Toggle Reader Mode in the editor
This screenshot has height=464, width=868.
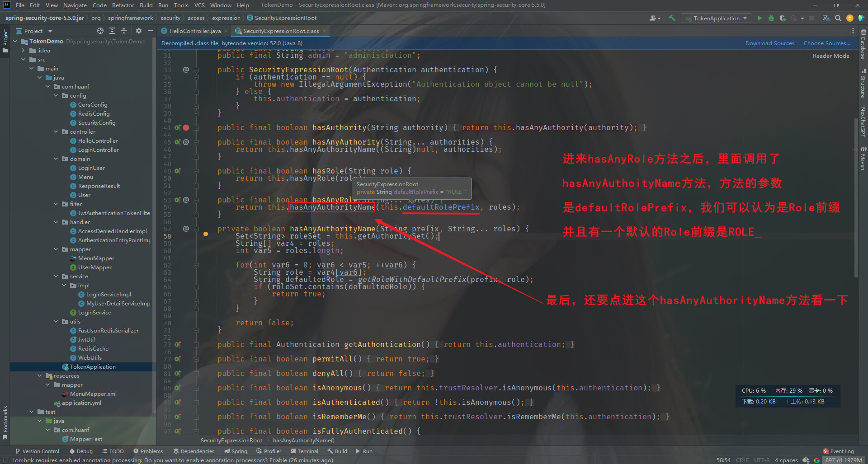pyautogui.click(x=830, y=56)
